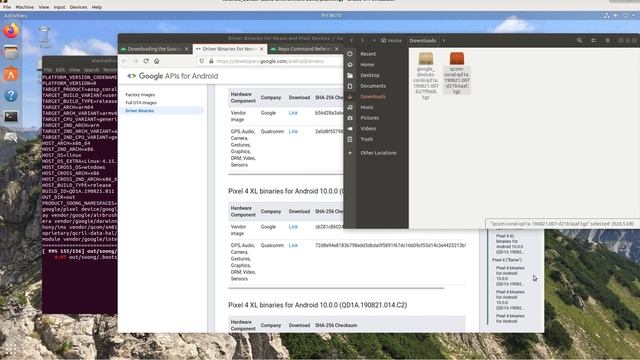Screen dimensions: 640x360
Task: Click Files window forward arrow
Action: pos(362,40)
